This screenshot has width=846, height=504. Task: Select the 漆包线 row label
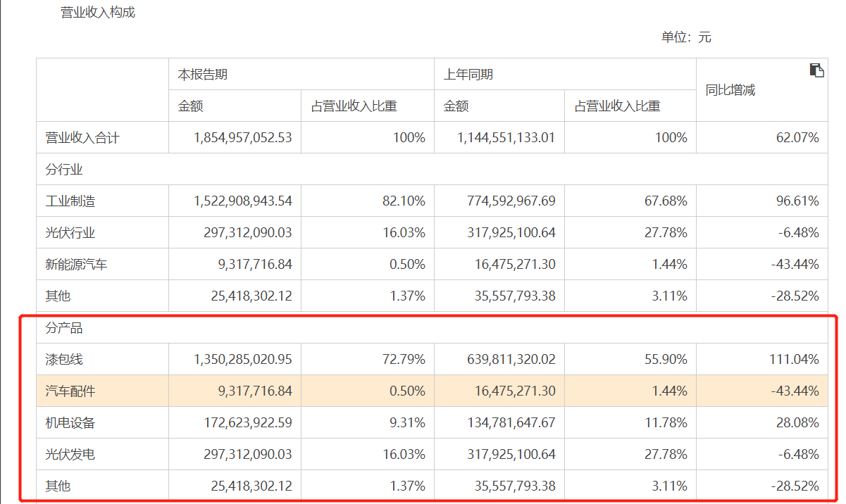(63, 358)
